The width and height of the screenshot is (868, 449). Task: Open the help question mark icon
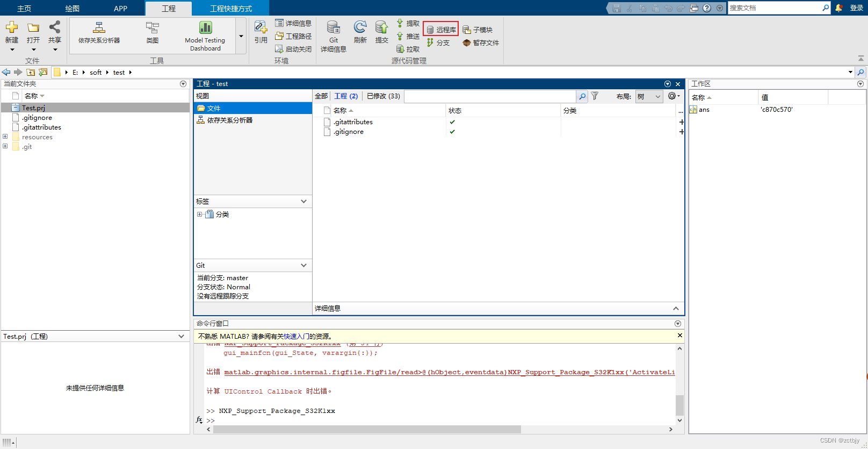click(x=707, y=8)
